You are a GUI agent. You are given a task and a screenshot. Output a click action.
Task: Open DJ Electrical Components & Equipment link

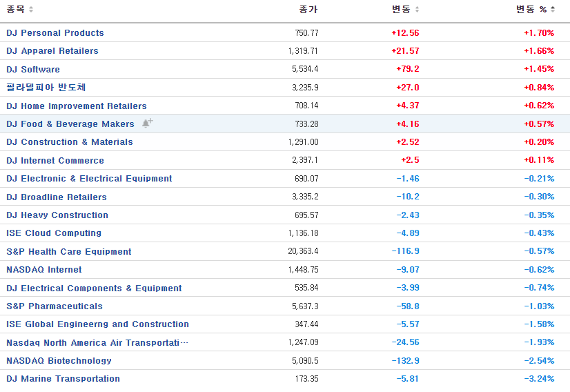pyautogui.click(x=94, y=288)
